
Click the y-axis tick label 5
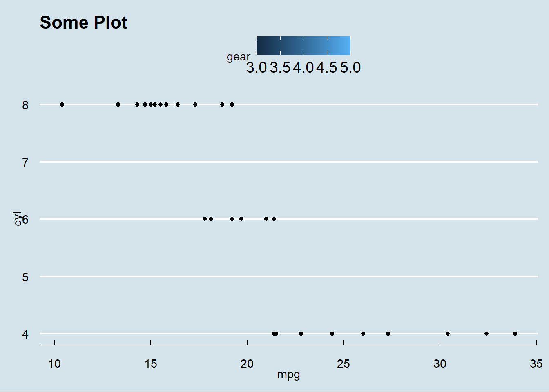pos(25,277)
